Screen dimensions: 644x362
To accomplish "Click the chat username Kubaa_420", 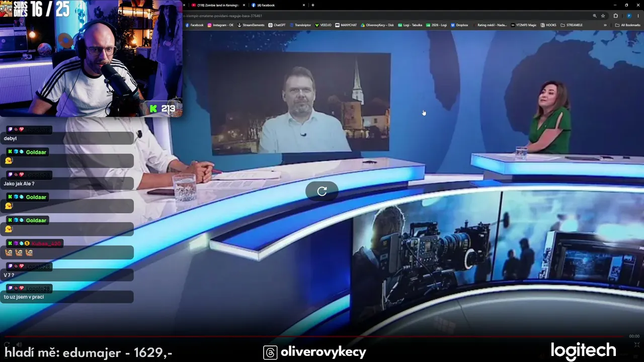I will coord(46,243).
